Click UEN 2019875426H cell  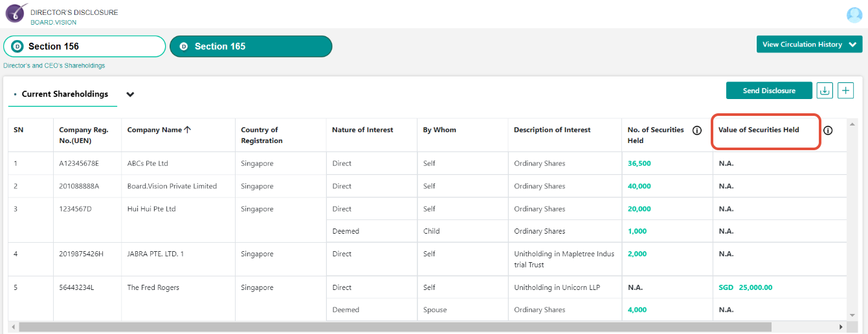pyautogui.click(x=87, y=260)
